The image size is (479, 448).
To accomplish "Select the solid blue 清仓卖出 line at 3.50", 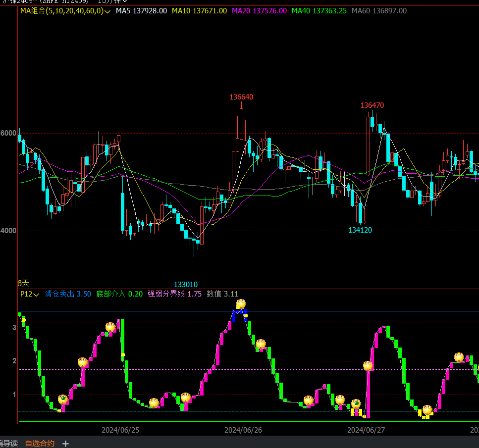I will pyautogui.click(x=249, y=311).
